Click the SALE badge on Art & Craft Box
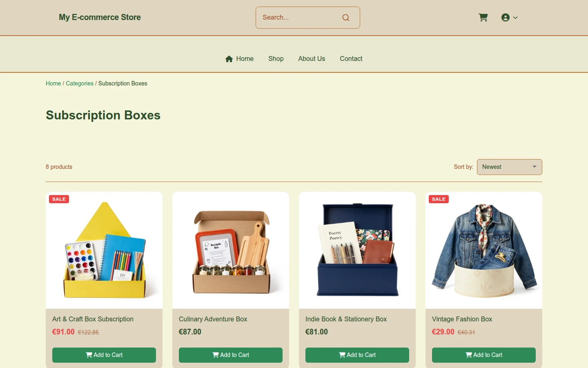 click(59, 199)
